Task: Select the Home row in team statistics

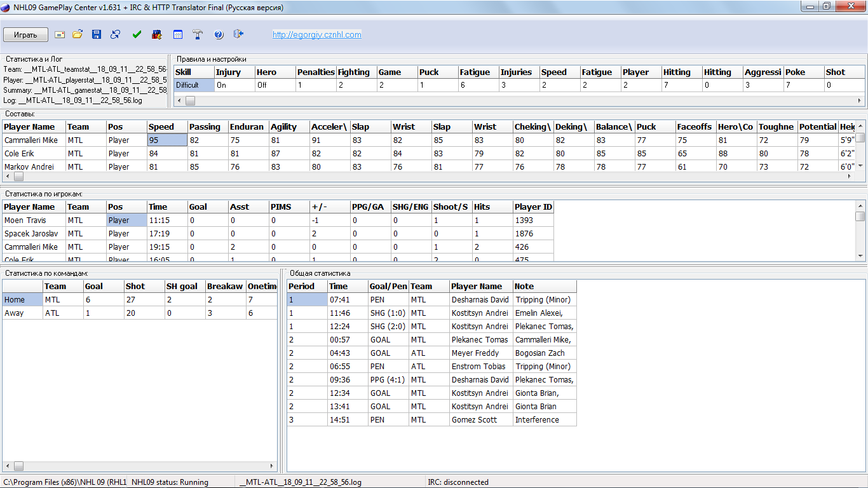Action: pos(140,299)
